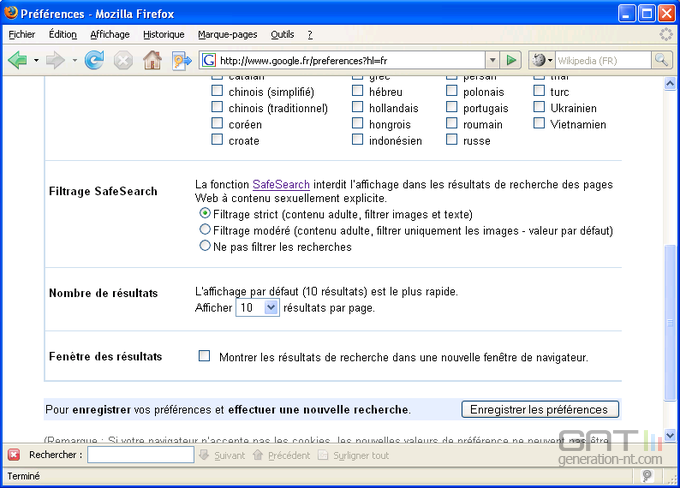Reload the page with the Refresh icon
This screenshot has width=680, height=488.
point(94,60)
